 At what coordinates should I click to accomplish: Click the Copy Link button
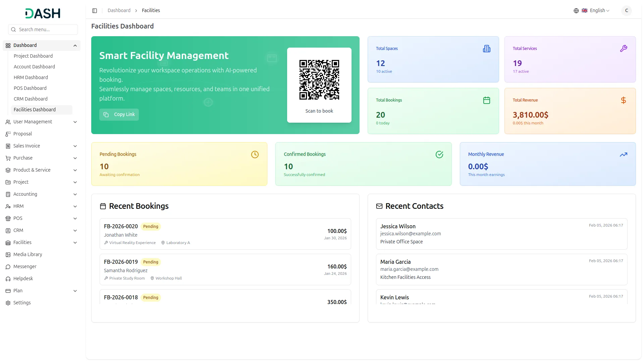pyautogui.click(x=119, y=115)
